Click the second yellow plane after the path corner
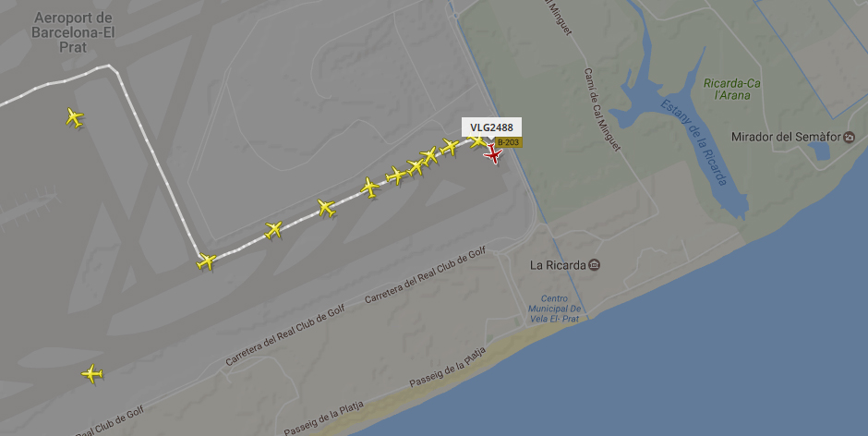868x436 pixels. click(x=326, y=209)
